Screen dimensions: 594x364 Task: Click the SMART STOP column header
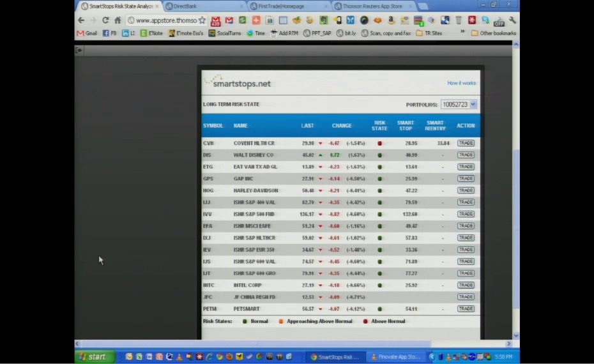click(x=406, y=126)
